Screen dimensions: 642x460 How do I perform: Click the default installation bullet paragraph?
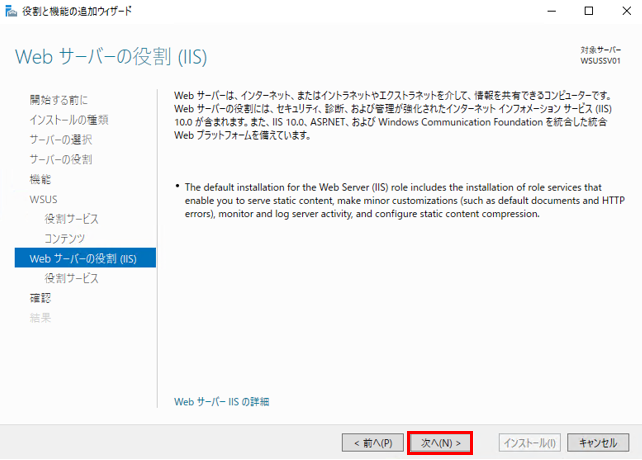(x=405, y=200)
